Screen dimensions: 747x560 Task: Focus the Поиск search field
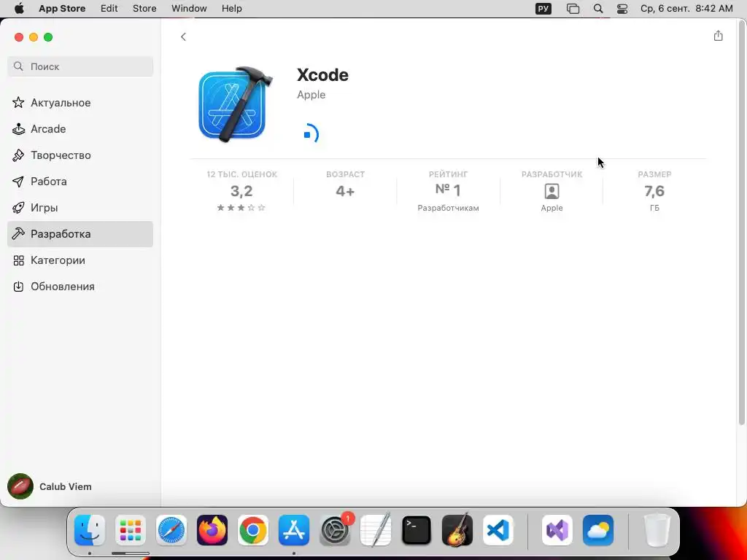80,66
